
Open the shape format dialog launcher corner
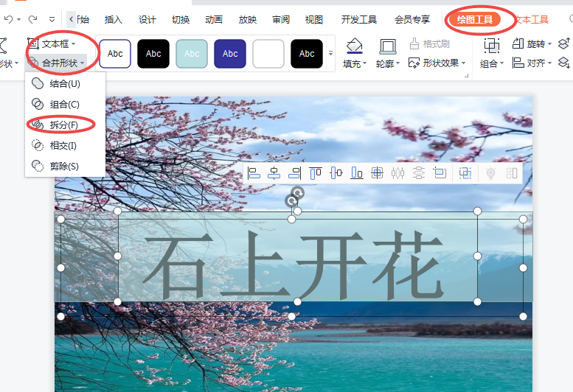pyautogui.click(x=466, y=76)
